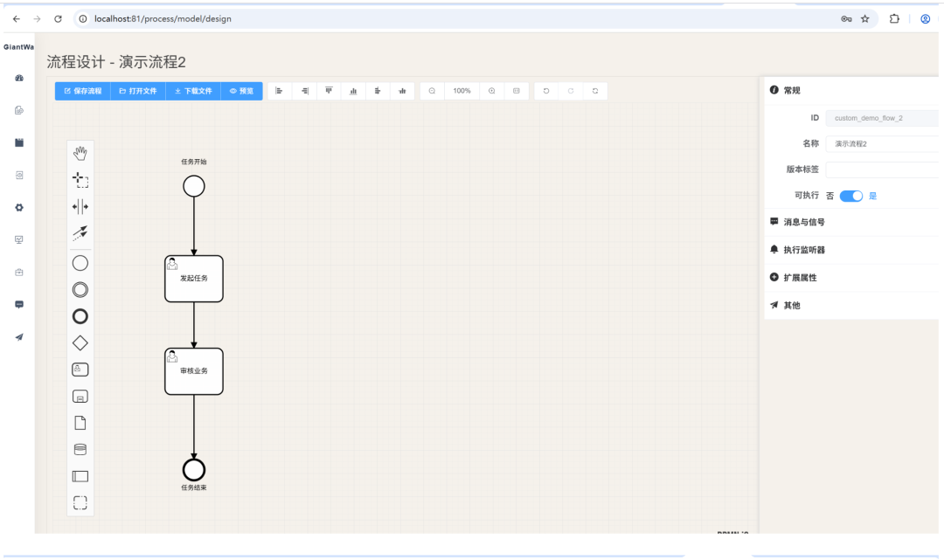Open the calendar-like dark icon in sidebar
944x560 pixels.
click(19, 142)
